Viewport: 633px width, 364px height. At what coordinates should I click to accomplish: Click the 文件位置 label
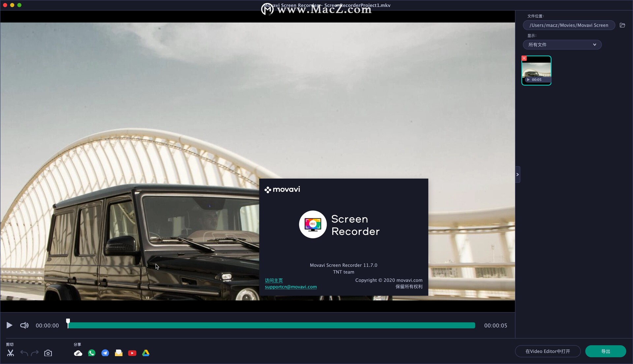535,16
